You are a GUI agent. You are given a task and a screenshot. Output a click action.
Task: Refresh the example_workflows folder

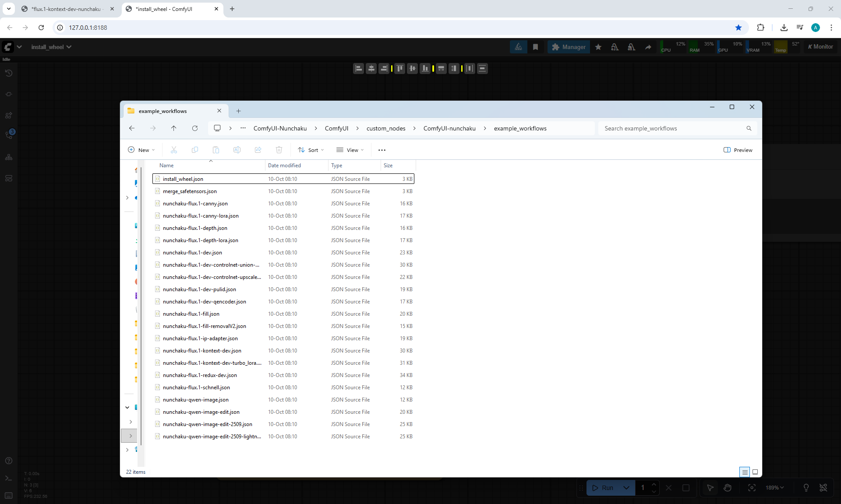(x=195, y=128)
